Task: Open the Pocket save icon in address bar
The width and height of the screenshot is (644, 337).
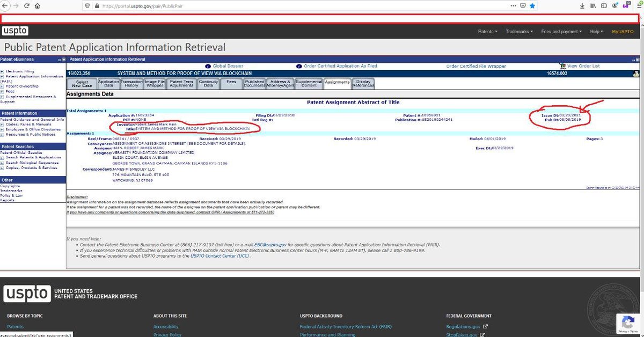Action: (522, 6)
